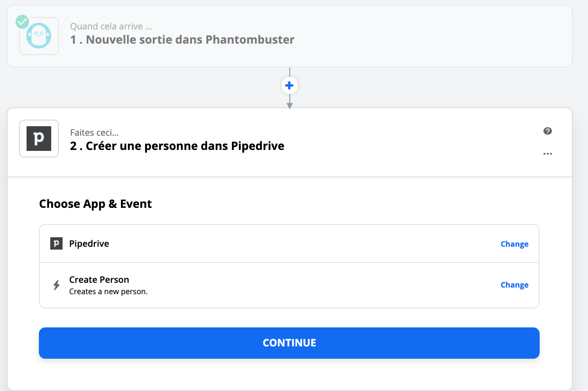The height and width of the screenshot is (391, 588).
Task: Select the Create Person event title
Action: pos(99,280)
